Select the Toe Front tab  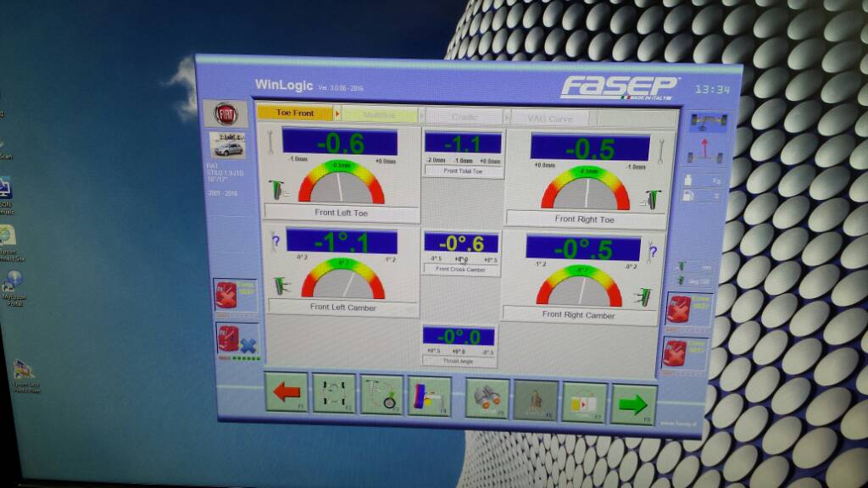(294, 113)
